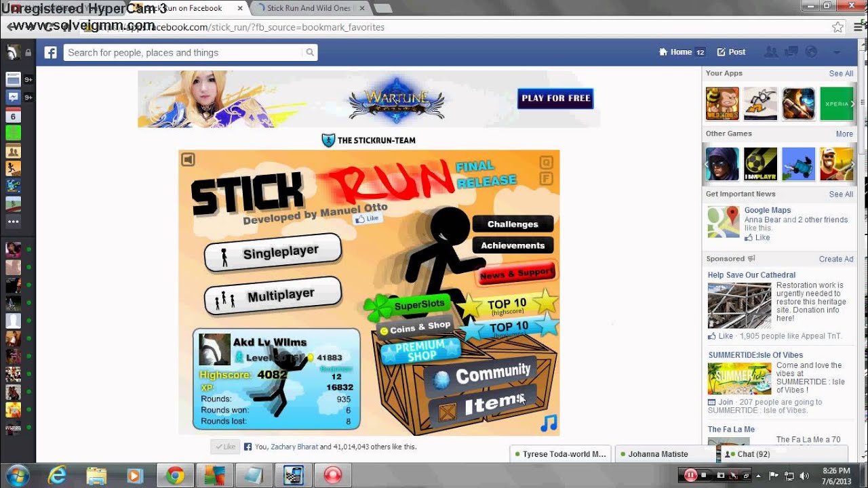
Task: Click the search magnifier icon
Action: [x=310, y=53]
